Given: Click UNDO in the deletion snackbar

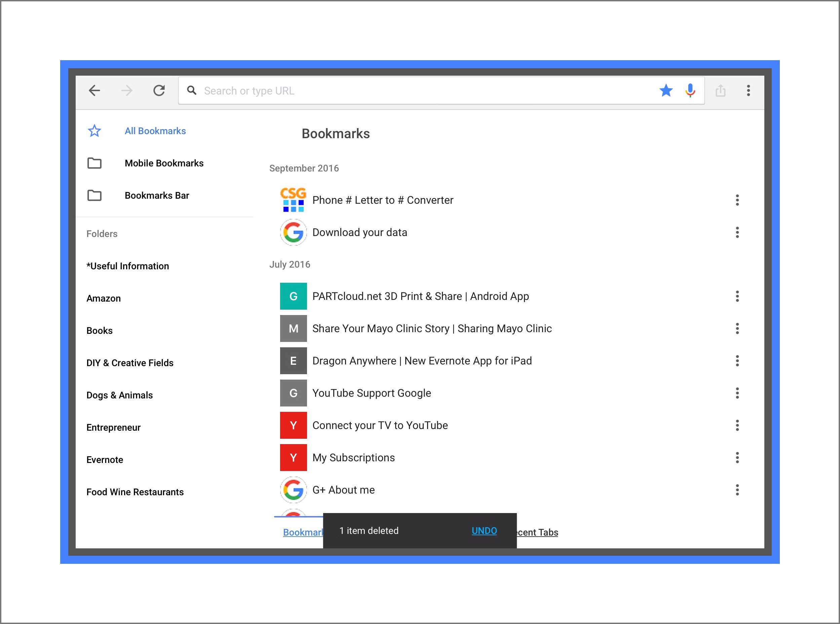Looking at the screenshot, I should point(484,531).
